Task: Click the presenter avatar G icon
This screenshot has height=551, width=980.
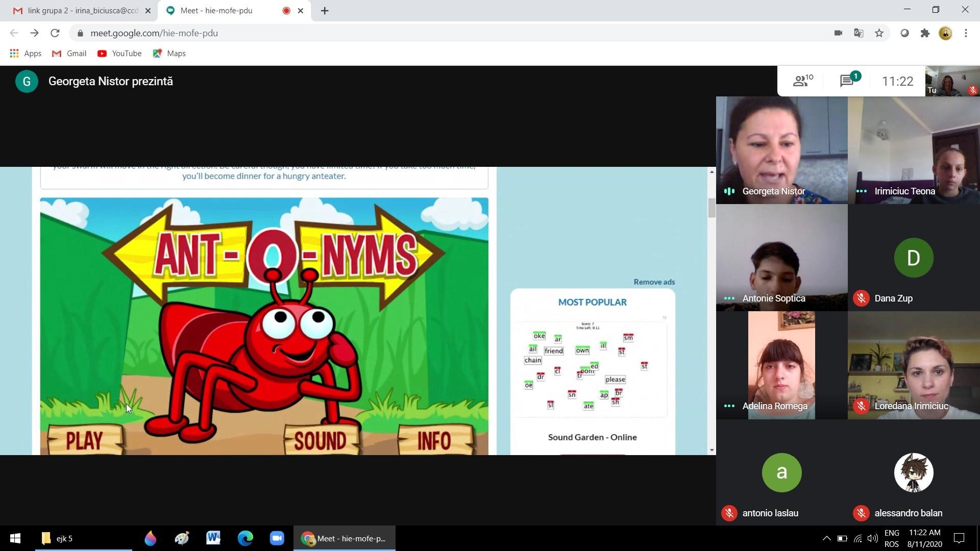Action: (x=27, y=82)
